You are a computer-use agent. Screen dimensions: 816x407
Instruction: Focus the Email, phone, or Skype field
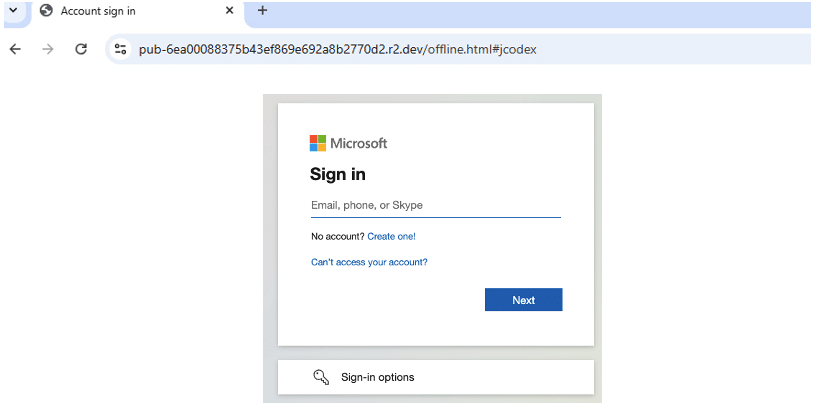coord(436,206)
